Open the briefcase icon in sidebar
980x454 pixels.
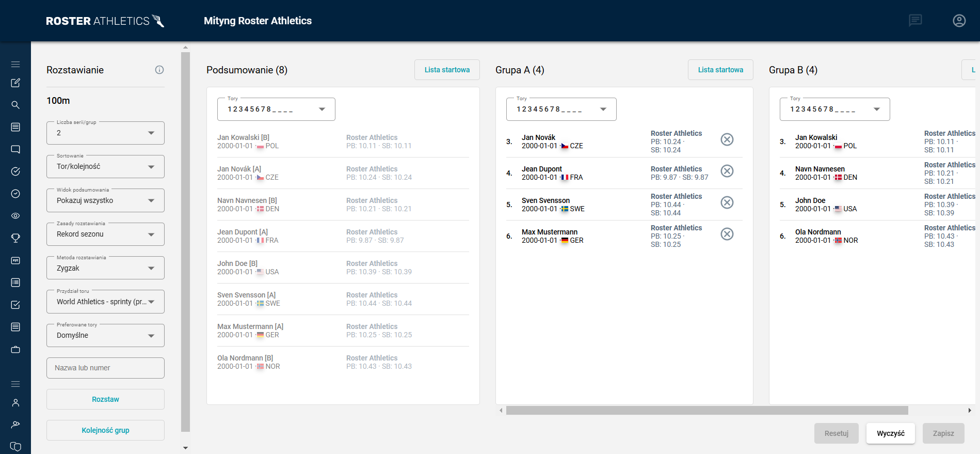tap(15, 350)
